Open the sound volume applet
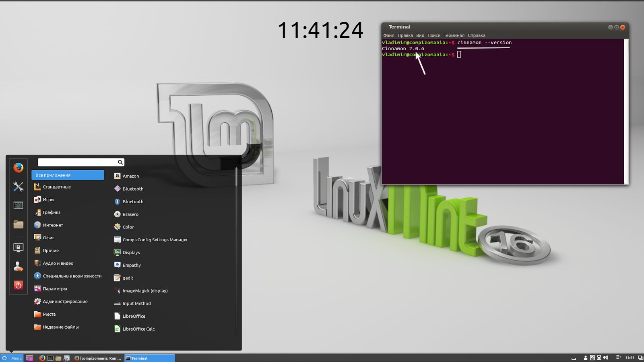Image resolution: width=644 pixels, height=362 pixels. (x=606, y=358)
